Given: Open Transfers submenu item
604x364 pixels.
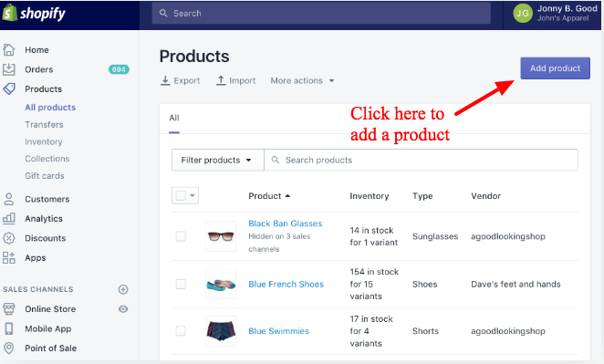Looking at the screenshot, I should point(44,124).
